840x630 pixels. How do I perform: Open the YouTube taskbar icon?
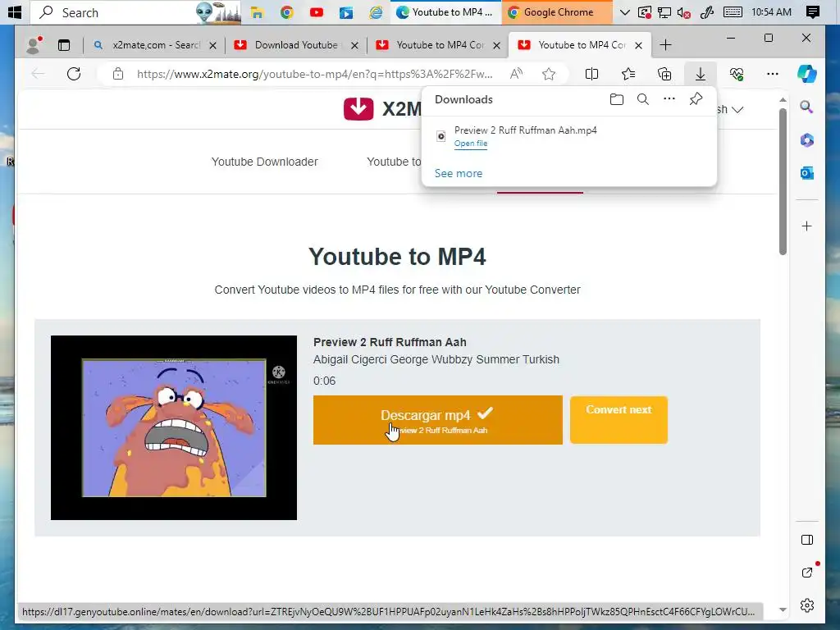click(x=317, y=12)
